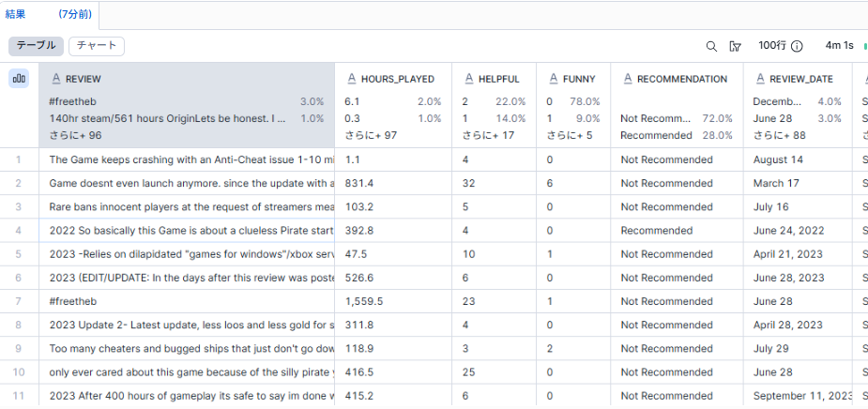868x409 pixels.
Task: Click the column filter funnel icon
Action: (x=736, y=46)
